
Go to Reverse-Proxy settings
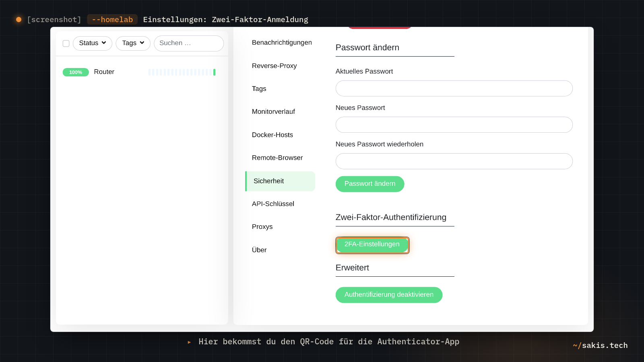tap(280, 66)
